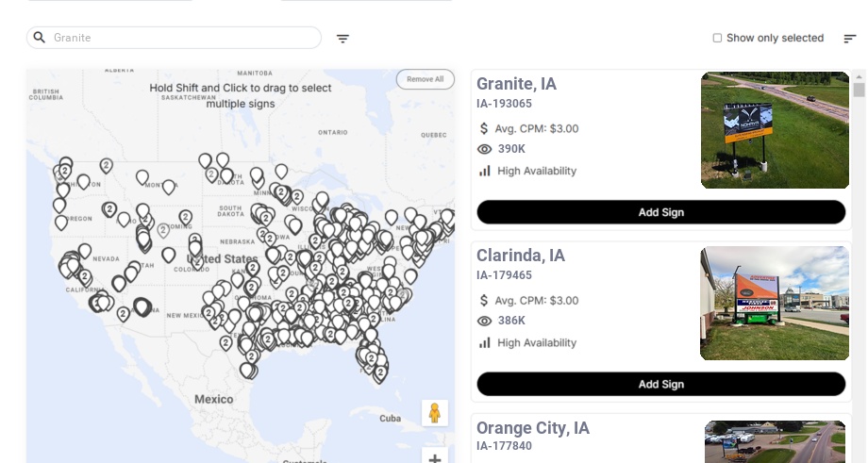Click the search magnifier icon

pos(40,38)
